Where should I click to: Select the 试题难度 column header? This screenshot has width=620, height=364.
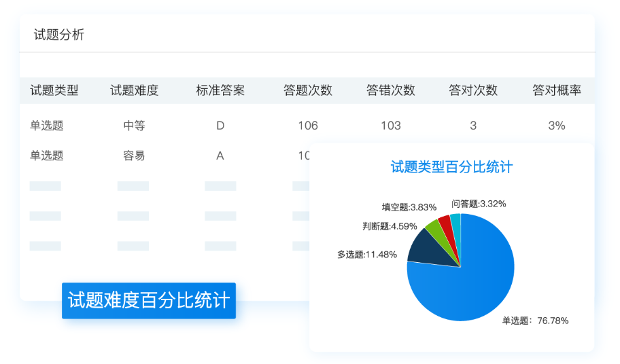click(134, 90)
